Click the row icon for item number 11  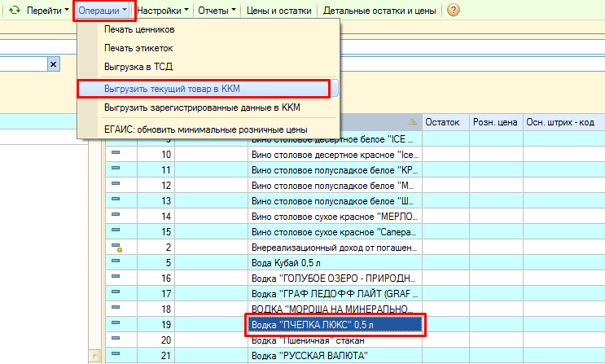[x=116, y=168]
